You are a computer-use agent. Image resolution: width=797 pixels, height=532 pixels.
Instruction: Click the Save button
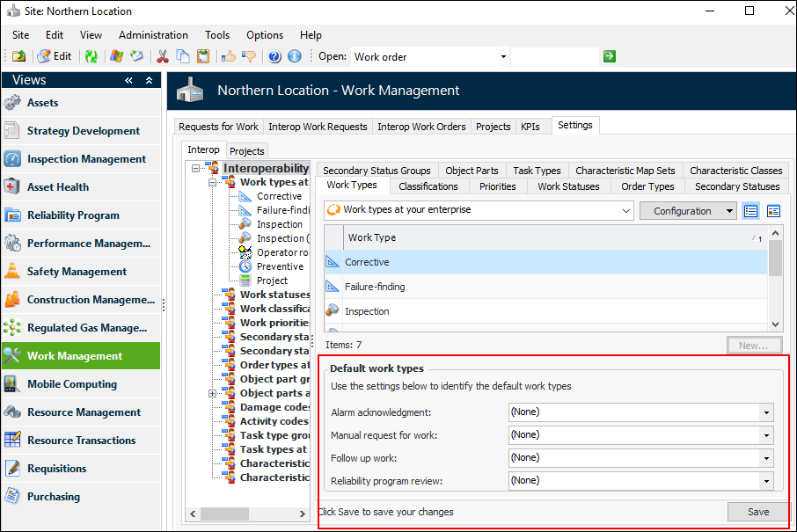click(x=757, y=512)
